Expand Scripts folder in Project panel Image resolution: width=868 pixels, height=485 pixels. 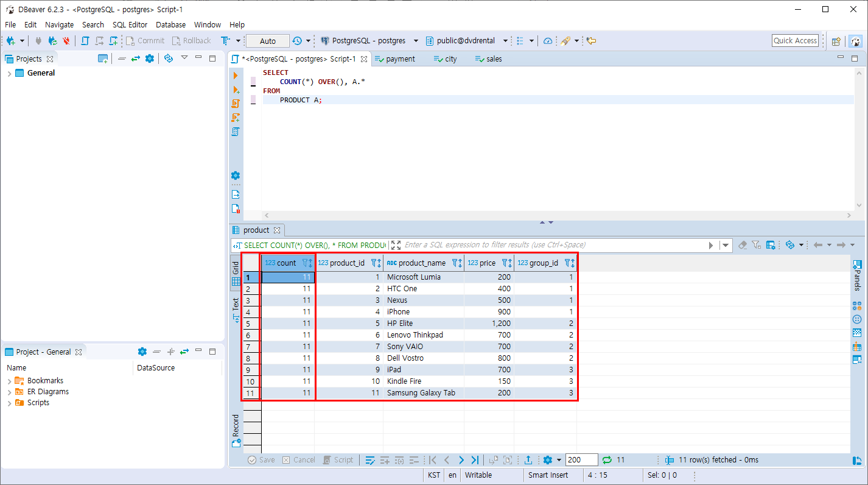(x=9, y=403)
